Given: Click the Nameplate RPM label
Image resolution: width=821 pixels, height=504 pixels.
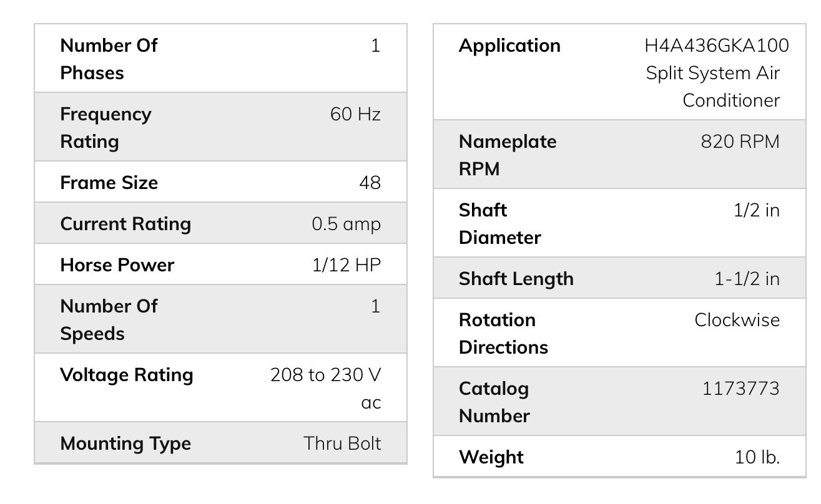Looking at the screenshot, I should [507, 155].
